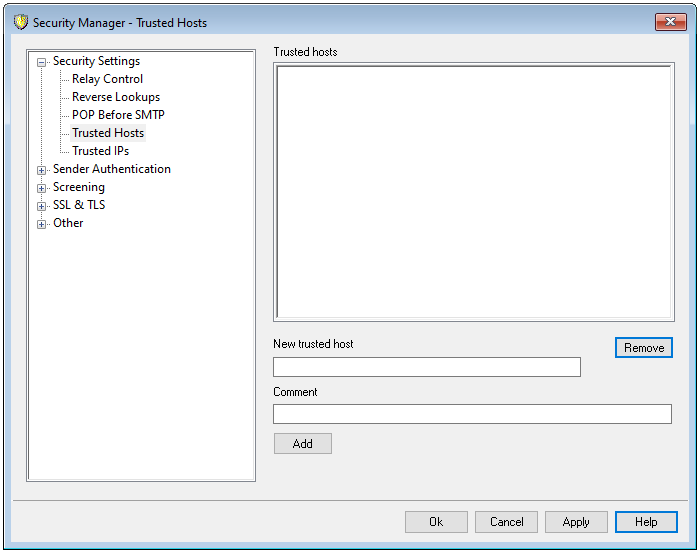Cancel the Security Manager dialog

tap(506, 522)
